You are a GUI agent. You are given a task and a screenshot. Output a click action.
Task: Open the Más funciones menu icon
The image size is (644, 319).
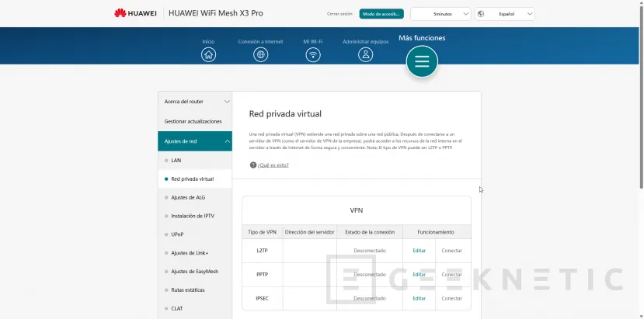pos(422,62)
